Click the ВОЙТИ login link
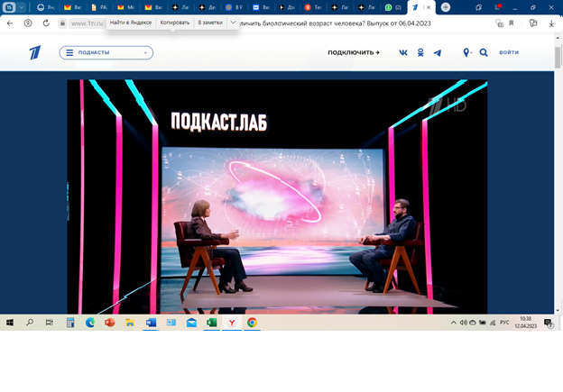 (509, 52)
